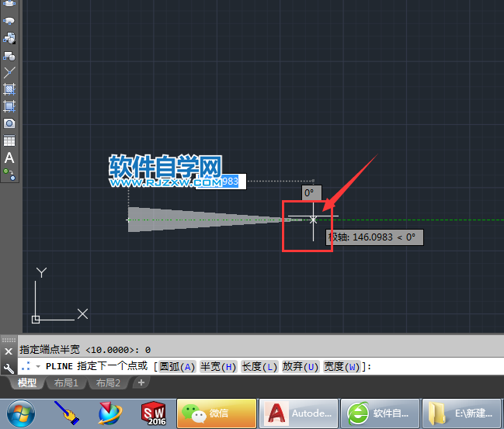The image size is (504, 429).
Task: Choose the 半宽(H) halfwidth option
Action: (218, 366)
